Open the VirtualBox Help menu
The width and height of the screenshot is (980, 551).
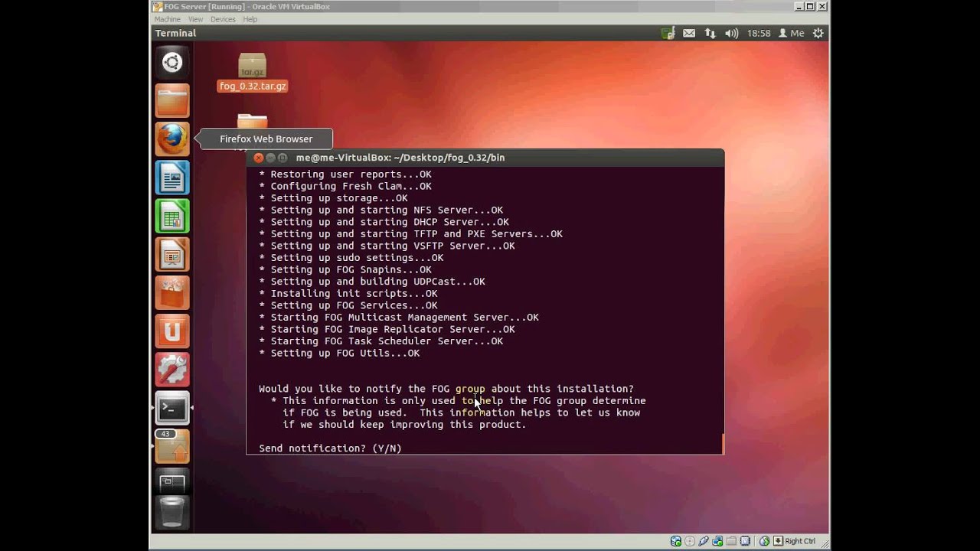(x=250, y=19)
